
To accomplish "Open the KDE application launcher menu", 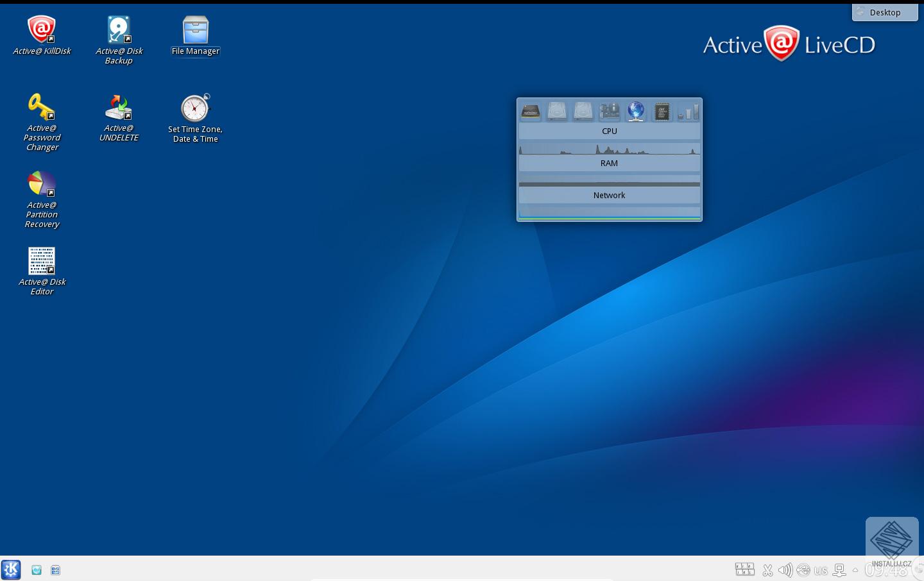I will (11, 569).
